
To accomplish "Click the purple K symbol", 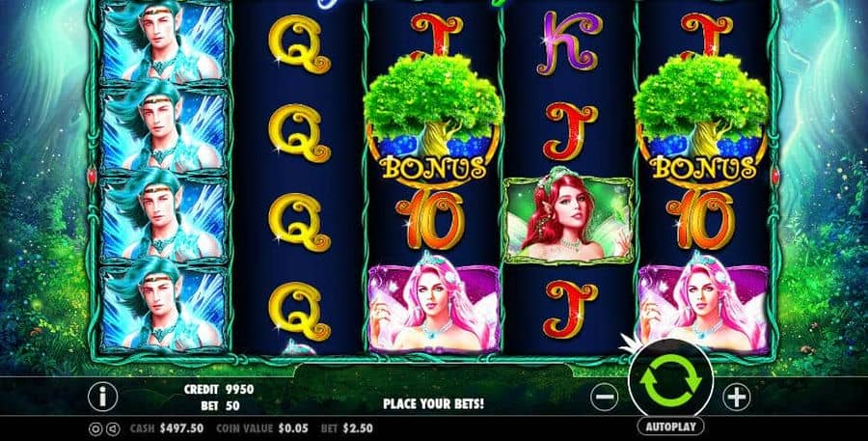I will tap(569, 42).
